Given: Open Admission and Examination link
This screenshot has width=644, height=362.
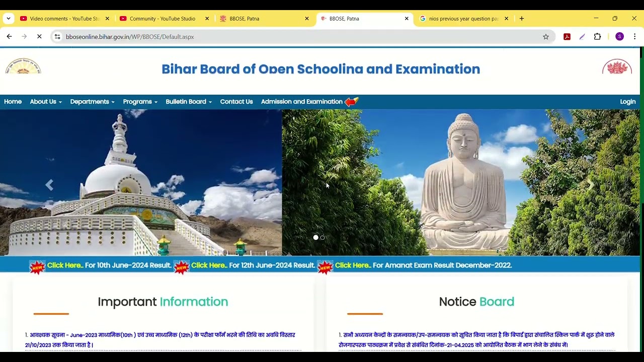Looking at the screenshot, I should (302, 102).
